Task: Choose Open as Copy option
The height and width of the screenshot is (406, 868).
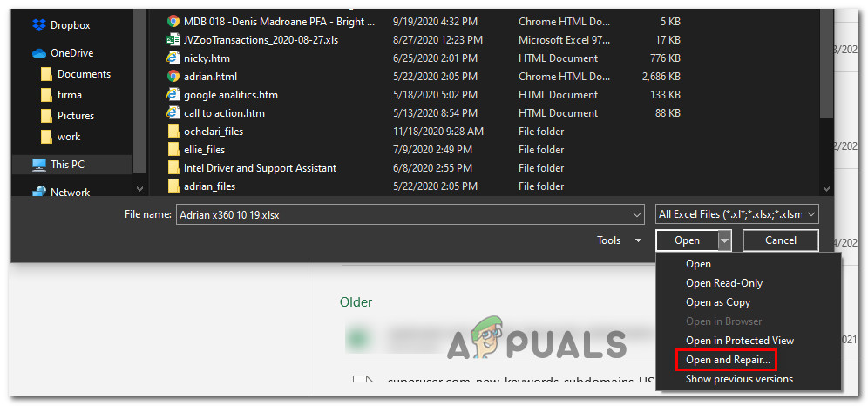Action: [x=718, y=302]
